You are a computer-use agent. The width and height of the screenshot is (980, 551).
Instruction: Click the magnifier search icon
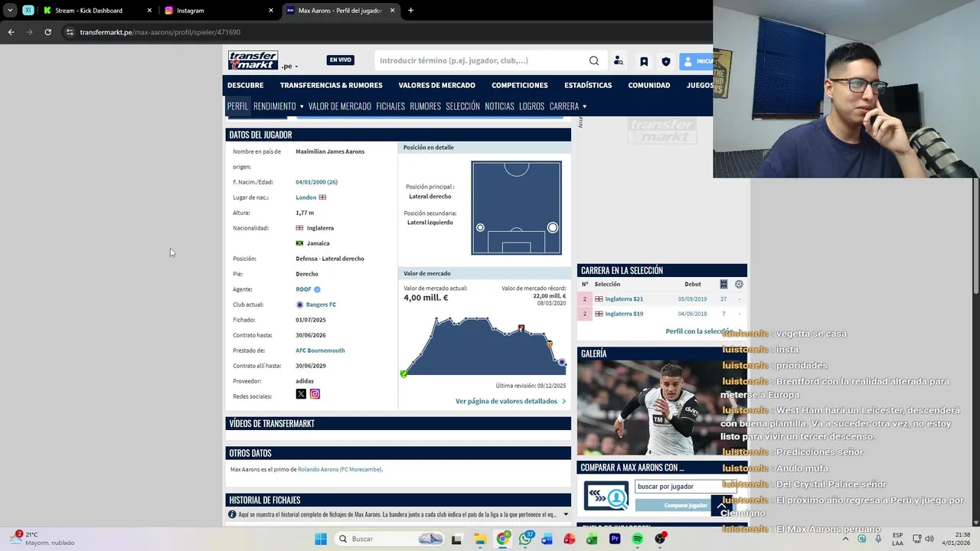[594, 60]
